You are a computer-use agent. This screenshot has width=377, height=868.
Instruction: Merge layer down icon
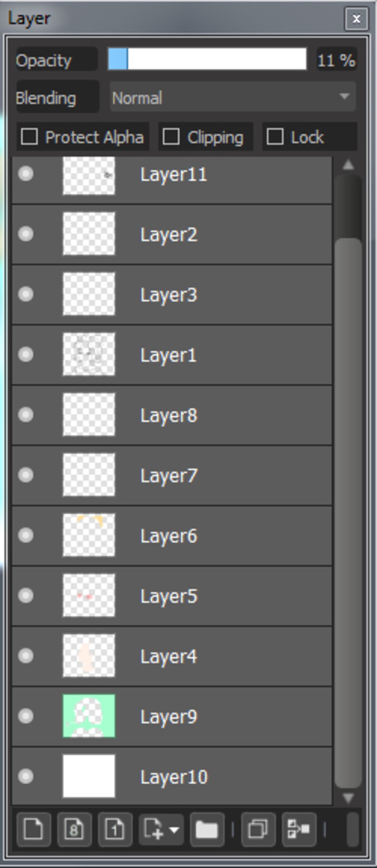coord(299,829)
